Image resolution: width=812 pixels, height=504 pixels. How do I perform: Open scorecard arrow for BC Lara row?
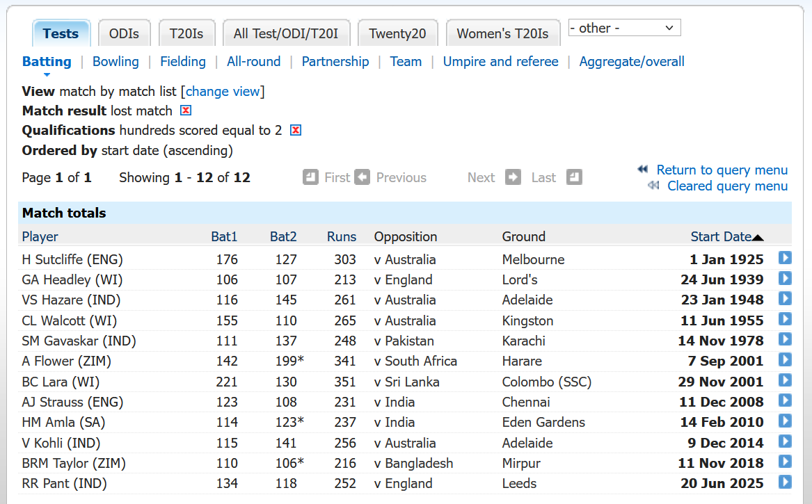coord(785,380)
